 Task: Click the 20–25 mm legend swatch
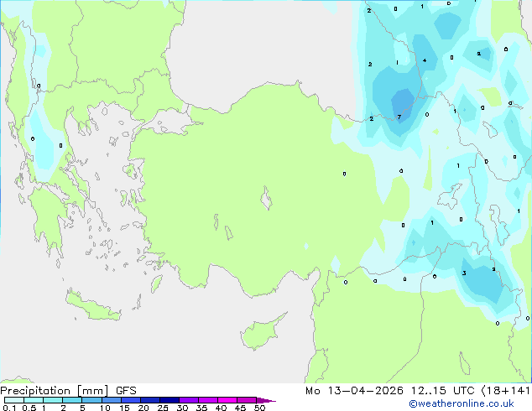(149, 400)
